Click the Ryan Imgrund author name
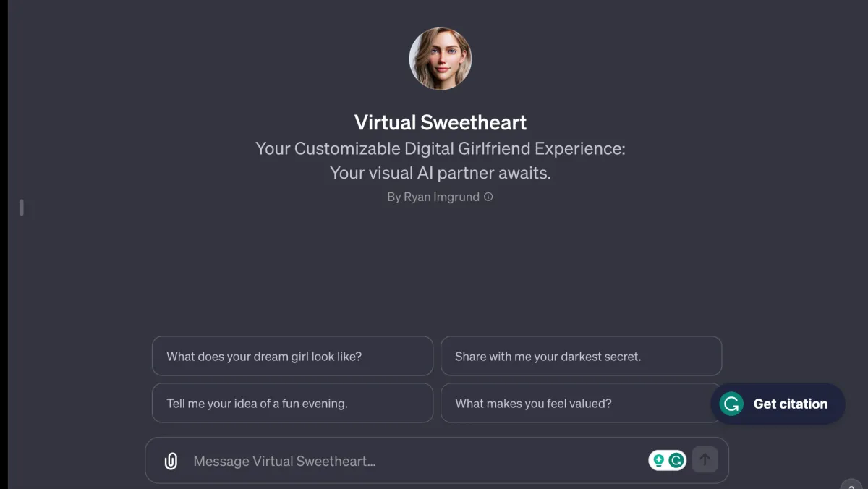The height and width of the screenshot is (489, 868). click(x=441, y=197)
